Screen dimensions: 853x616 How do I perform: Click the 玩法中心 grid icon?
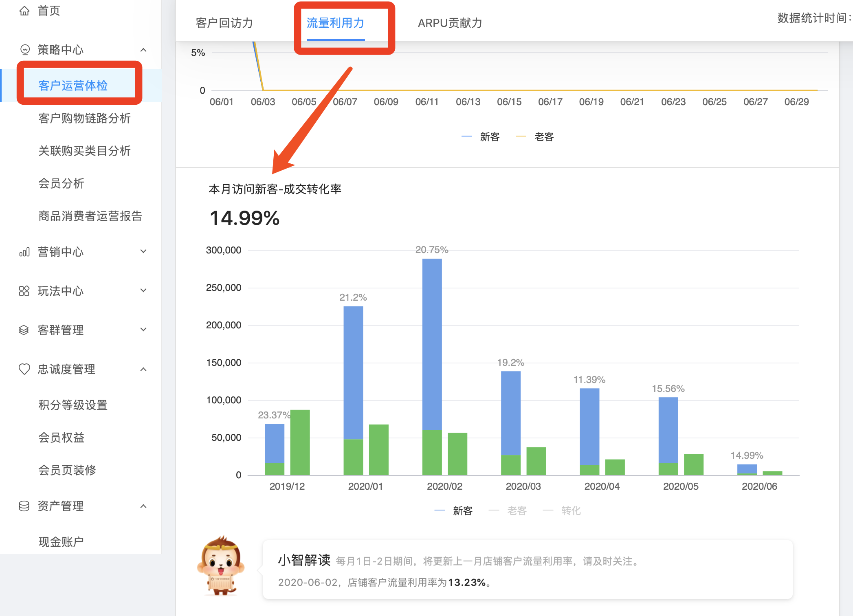(x=24, y=291)
